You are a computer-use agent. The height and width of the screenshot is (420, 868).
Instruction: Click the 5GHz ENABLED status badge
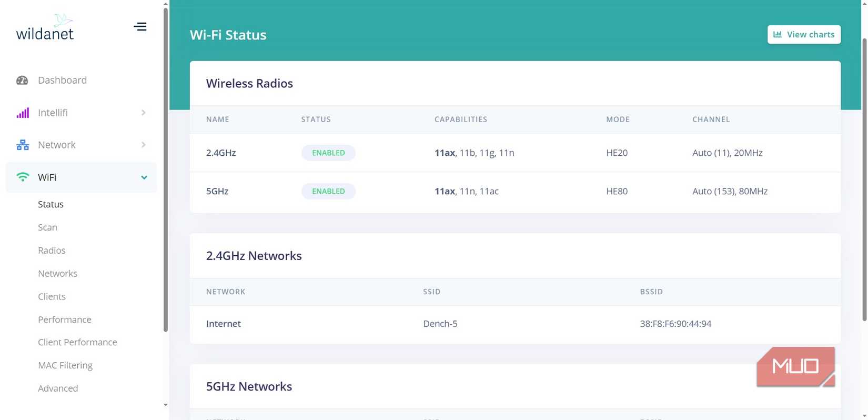pyautogui.click(x=328, y=191)
